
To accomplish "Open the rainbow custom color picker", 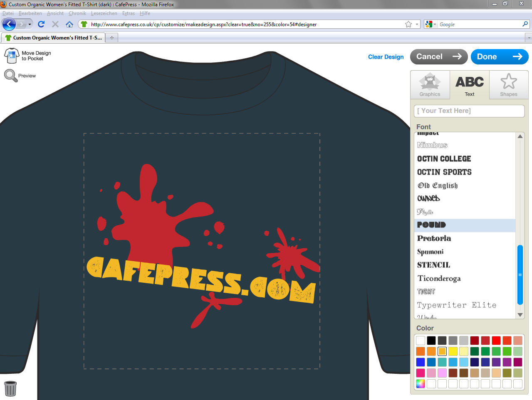I will coord(421,384).
